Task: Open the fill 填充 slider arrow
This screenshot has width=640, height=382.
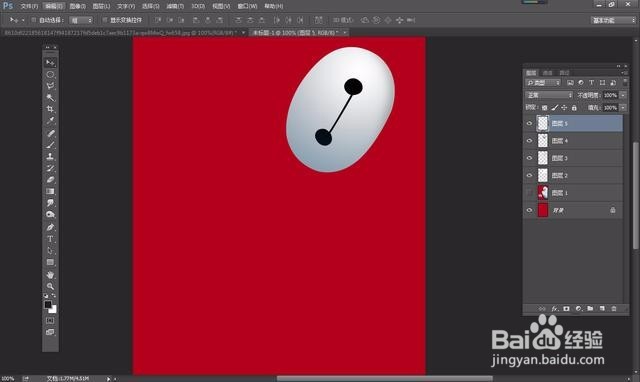Action: (623, 108)
